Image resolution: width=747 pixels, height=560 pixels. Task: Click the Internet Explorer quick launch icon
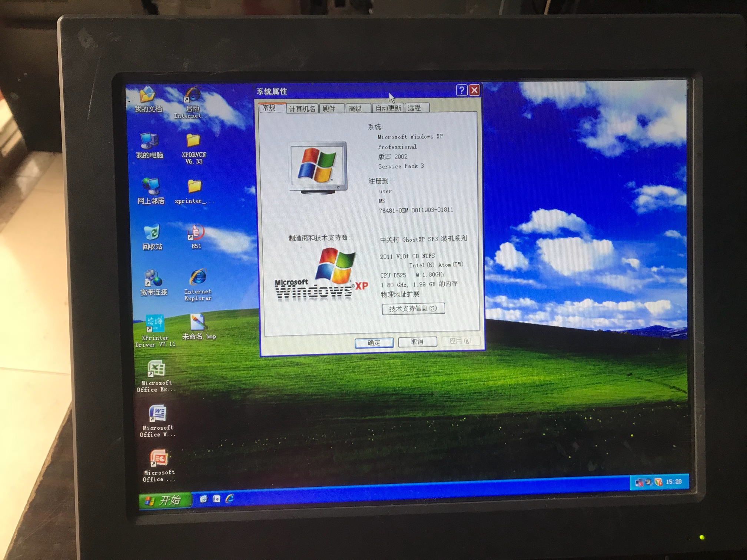point(230,499)
